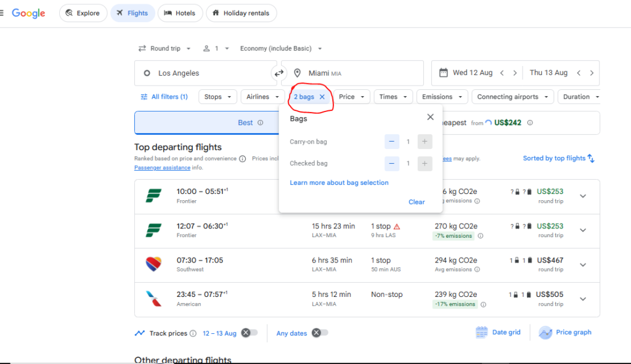Show info about price and convenience ranking
631x364 pixels.
tap(242, 159)
